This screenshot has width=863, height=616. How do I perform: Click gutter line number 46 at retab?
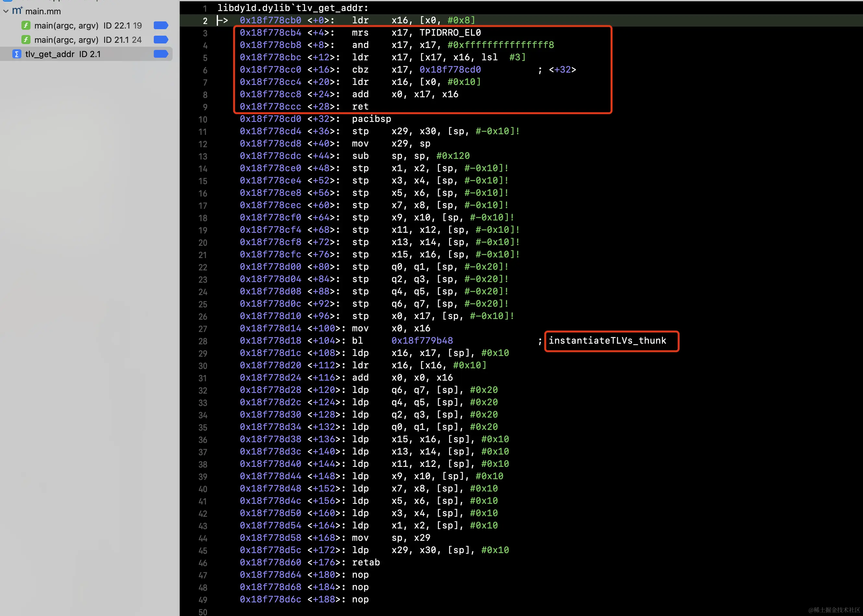203,563
